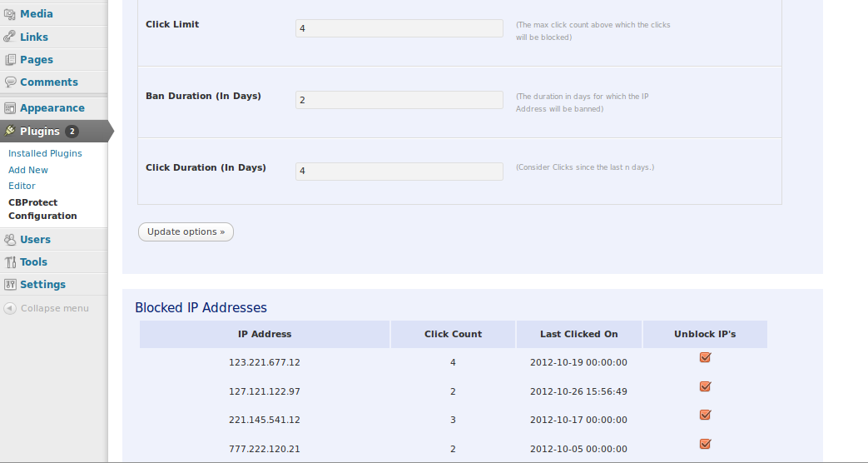868x463 pixels.
Task: Toggle unblock checkbox for 127.121.122.97
Action: point(705,386)
